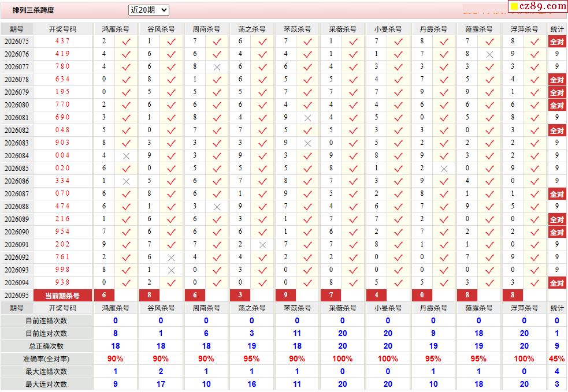Click draw number 998 in row 2026093
The image size is (568, 392).
(62, 270)
